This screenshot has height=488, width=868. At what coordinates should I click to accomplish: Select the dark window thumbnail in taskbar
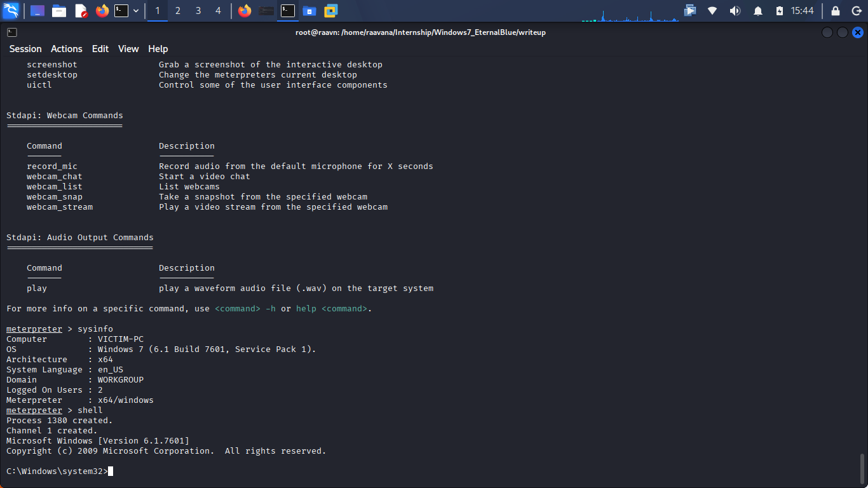(267, 11)
